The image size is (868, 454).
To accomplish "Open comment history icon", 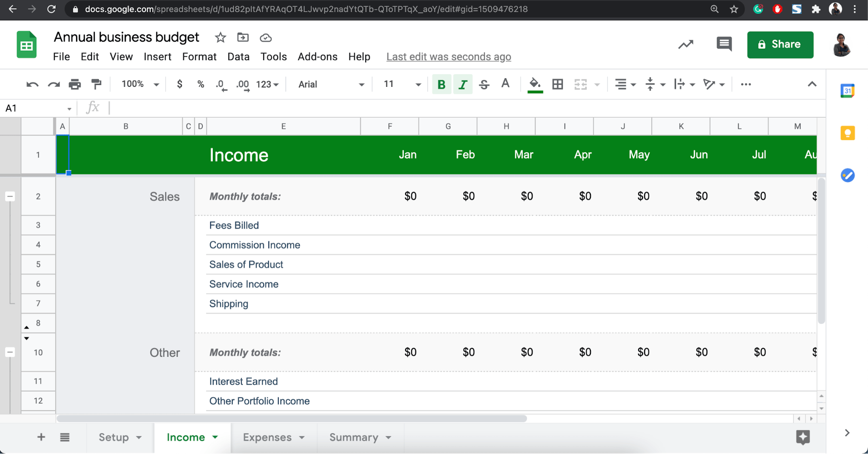I will click(724, 44).
